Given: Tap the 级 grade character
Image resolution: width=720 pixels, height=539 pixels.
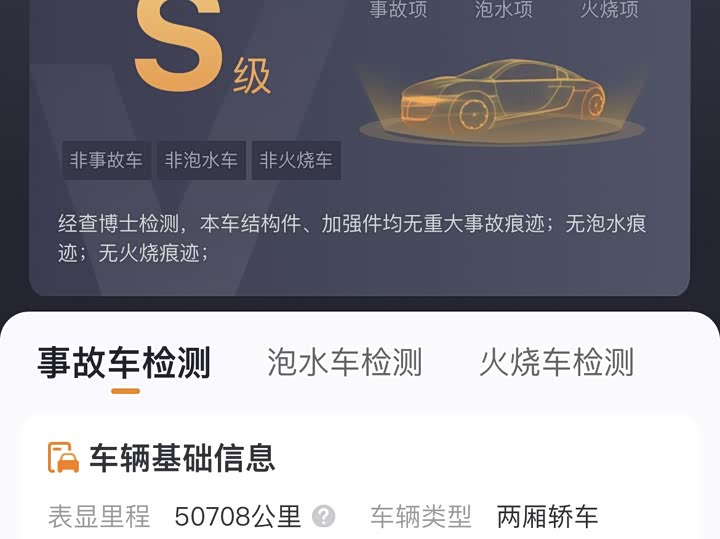Looking at the screenshot, I should (252, 76).
